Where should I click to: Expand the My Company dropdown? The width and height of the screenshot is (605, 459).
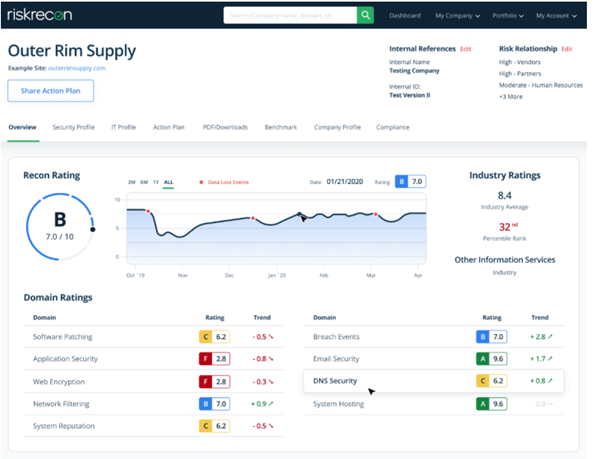pyautogui.click(x=457, y=15)
